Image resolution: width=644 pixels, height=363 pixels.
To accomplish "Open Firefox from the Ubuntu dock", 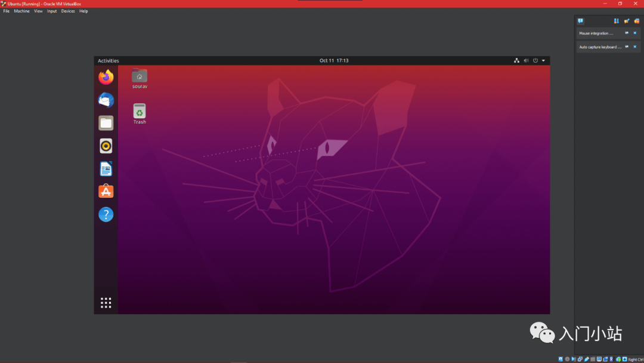I will 106,77.
